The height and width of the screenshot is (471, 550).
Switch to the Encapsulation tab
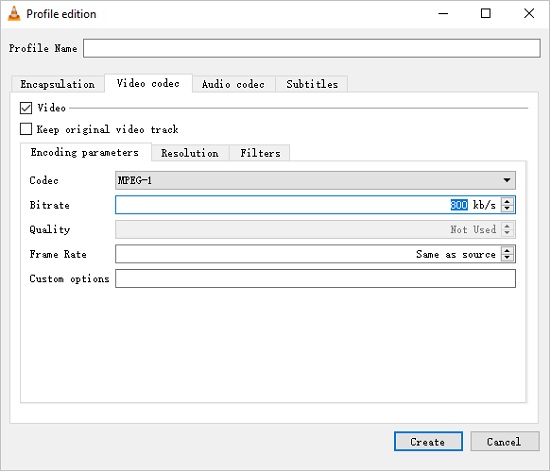(58, 84)
